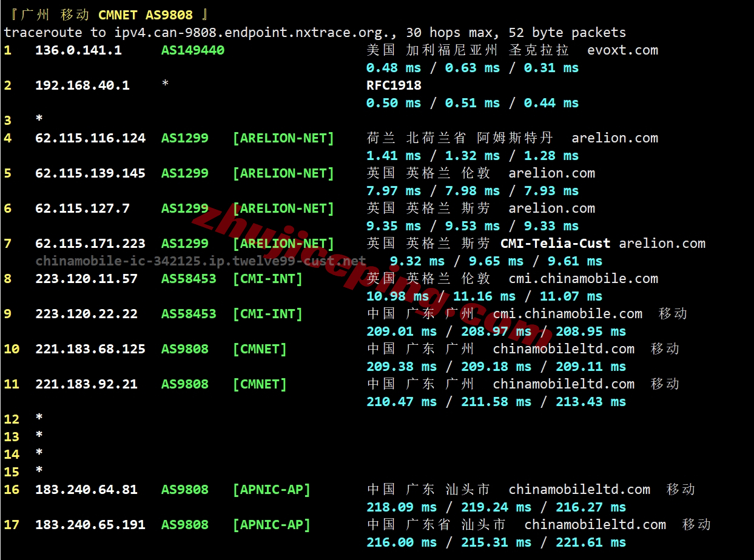
Task: Select latency 209.01 ms on hop 9
Action: (x=402, y=332)
